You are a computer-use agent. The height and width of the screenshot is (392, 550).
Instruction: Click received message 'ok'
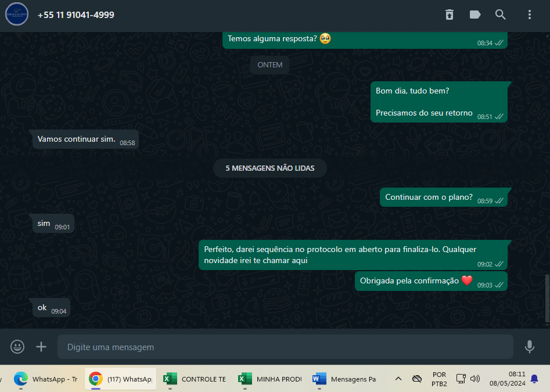point(51,307)
